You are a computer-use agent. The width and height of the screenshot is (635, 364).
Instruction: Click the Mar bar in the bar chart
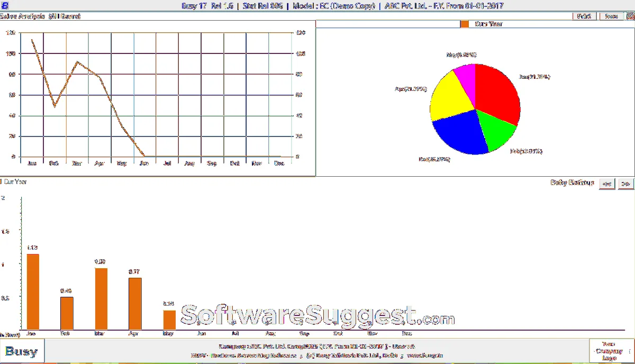click(x=101, y=299)
